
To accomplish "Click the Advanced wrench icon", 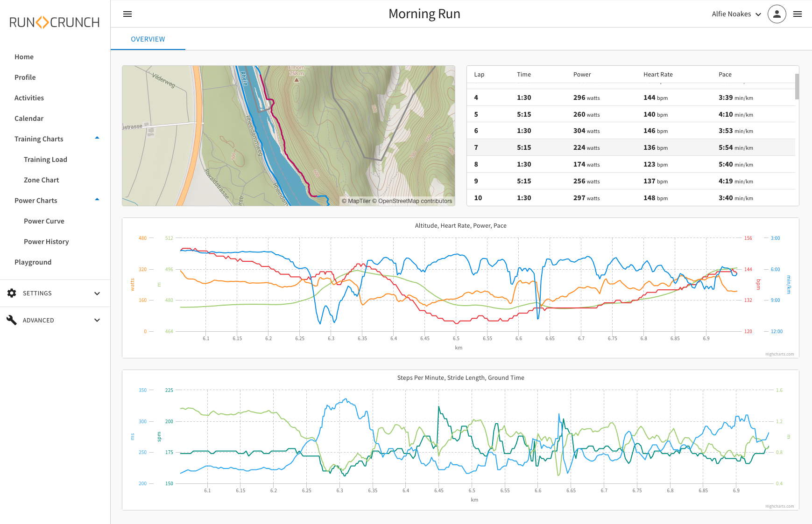I will click(12, 320).
